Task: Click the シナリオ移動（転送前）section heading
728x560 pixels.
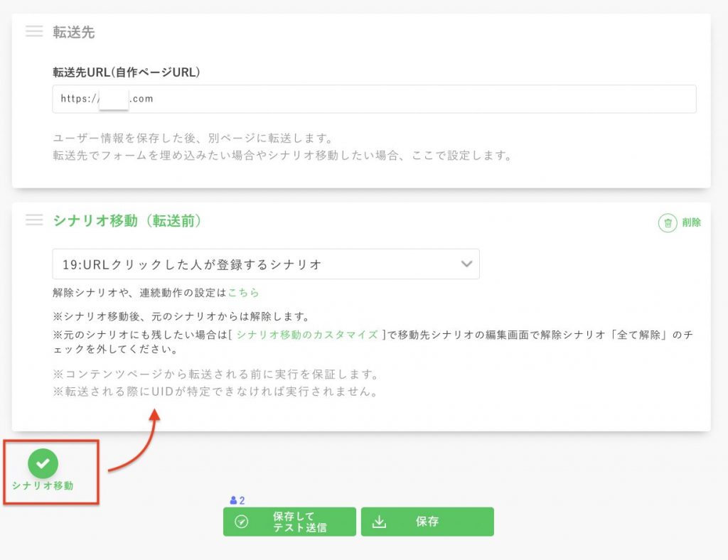Action: pyautogui.click(x=128, y=220)
